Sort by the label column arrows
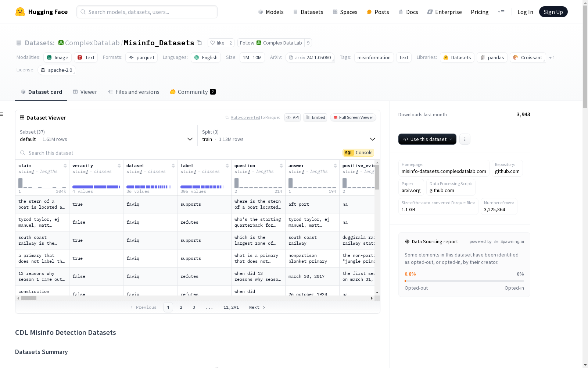Viewport: 588px width, 368px height. pyautogui.click(x=227, y=166)
